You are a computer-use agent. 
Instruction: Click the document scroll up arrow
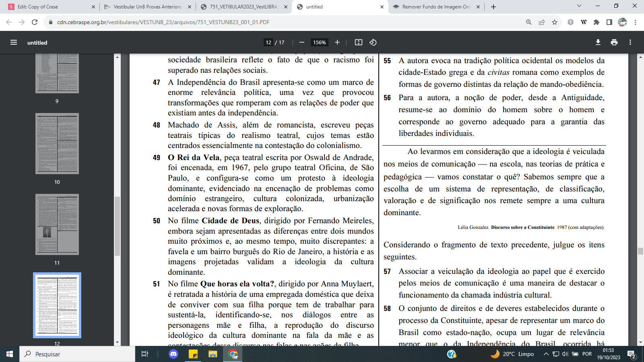click(640, 57)
